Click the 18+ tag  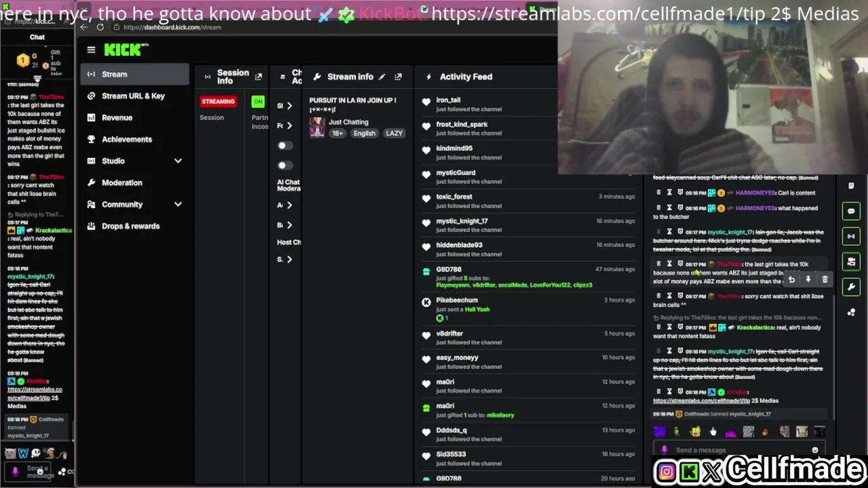coord(337,134)
